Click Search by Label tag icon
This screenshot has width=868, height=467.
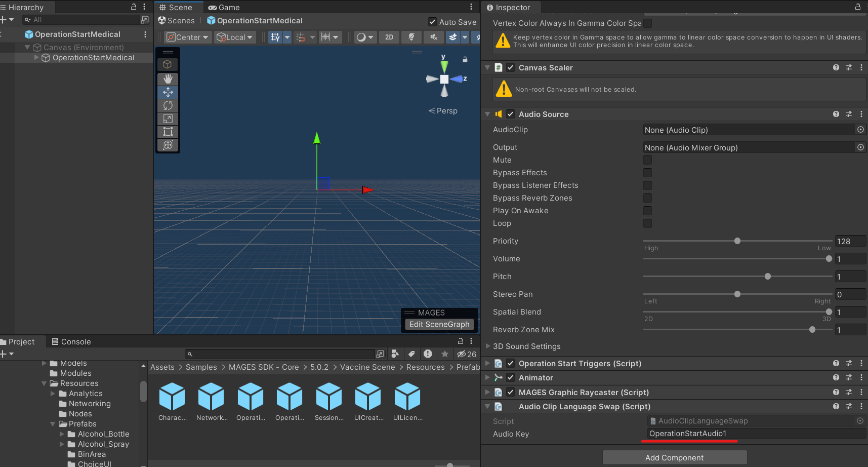click(411, 354)
